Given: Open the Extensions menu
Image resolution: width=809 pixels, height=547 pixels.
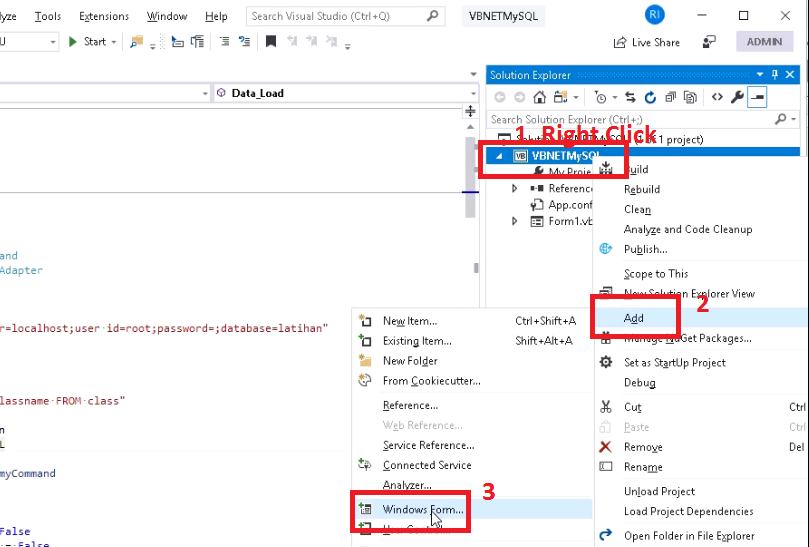Looking at the screenshot, I should click(x=104, y=16).
